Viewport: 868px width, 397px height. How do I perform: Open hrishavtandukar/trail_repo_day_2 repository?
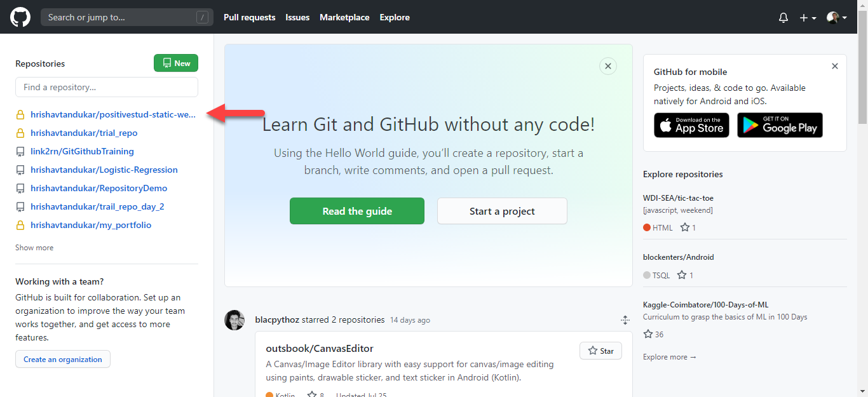(x=97, y=206)
